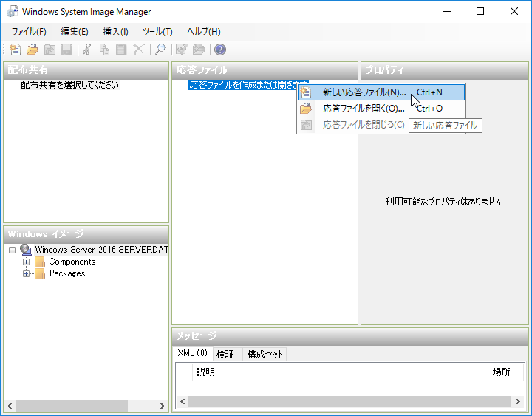Image resolution: width=532 pixels, height=416 pixels.
Task: Click the Windows image horizontal scrollbar thumb
Action: pyautogui.click(x=72, y=406)
